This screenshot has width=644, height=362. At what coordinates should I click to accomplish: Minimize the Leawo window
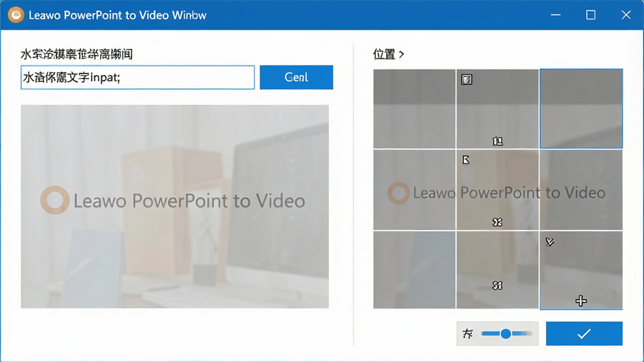(556, 15)
